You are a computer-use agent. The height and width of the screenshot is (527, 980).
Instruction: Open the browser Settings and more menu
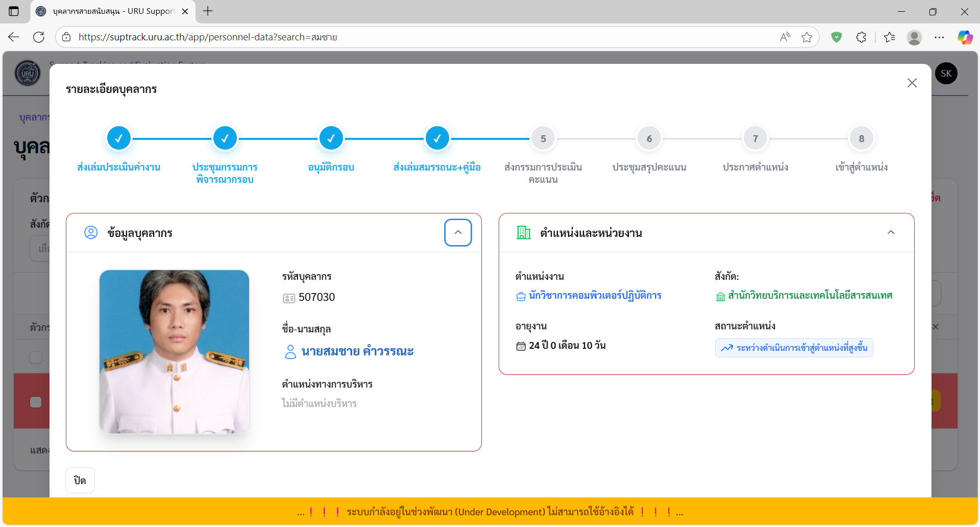[940, 37]
